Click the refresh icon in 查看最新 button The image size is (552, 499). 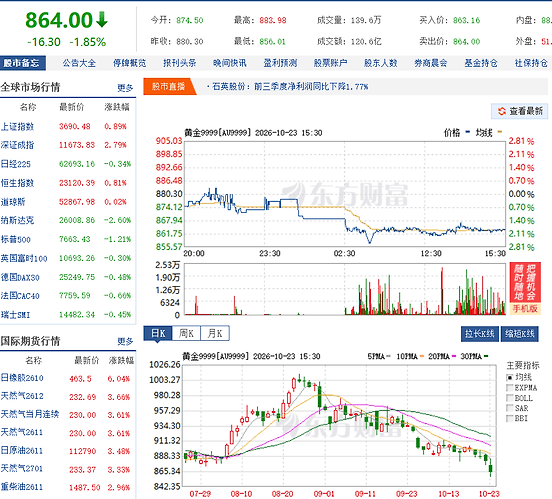[502, 111]
